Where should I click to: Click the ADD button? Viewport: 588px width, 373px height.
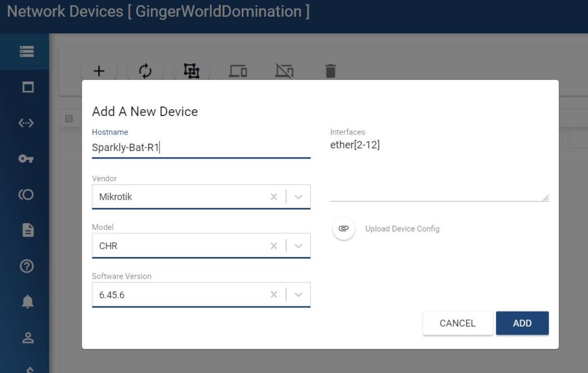coord(522,323)
